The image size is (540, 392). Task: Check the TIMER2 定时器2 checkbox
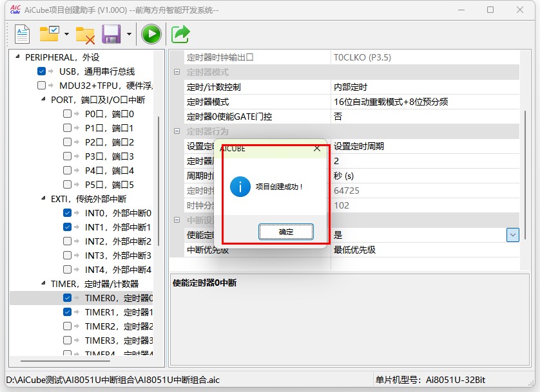(67, 326)
